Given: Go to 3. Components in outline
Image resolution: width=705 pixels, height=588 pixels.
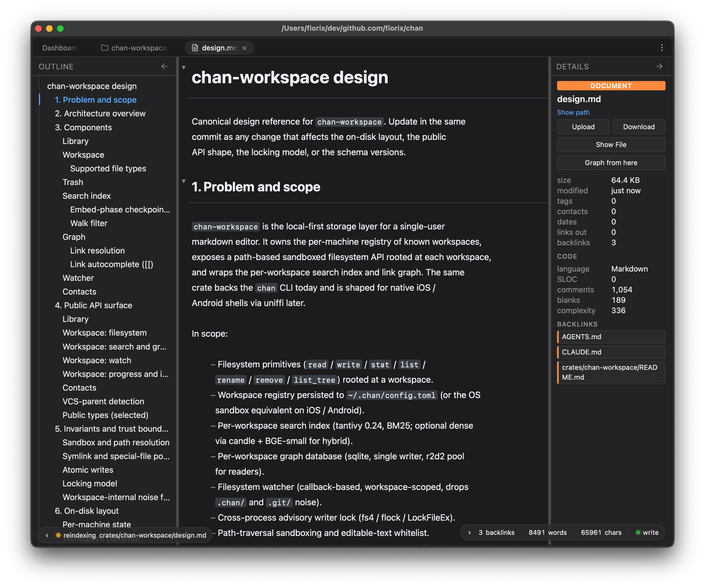Looking at the screenshot, I should pos(83,127).
